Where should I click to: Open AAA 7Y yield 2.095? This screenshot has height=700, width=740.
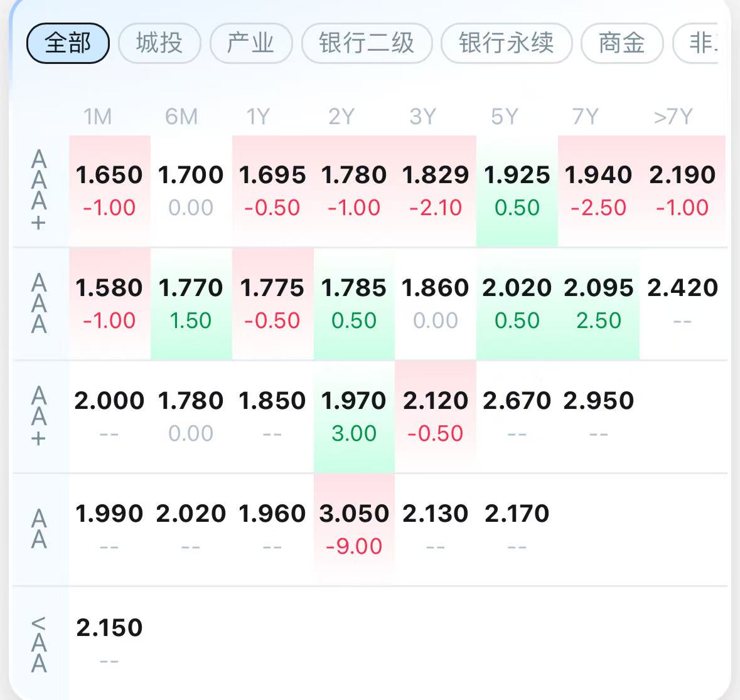(x=598, y=304)
